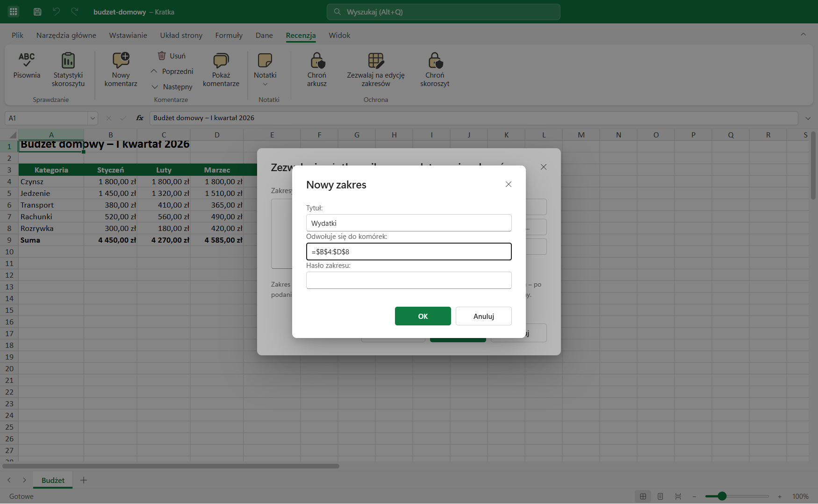
Task: Open the Plik menu
Action: coord(18,35)
